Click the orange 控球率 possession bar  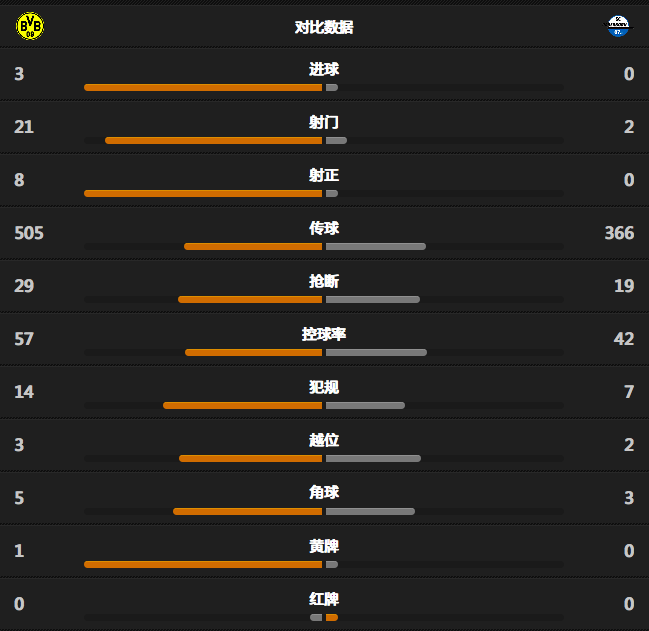tap(253, 353)
